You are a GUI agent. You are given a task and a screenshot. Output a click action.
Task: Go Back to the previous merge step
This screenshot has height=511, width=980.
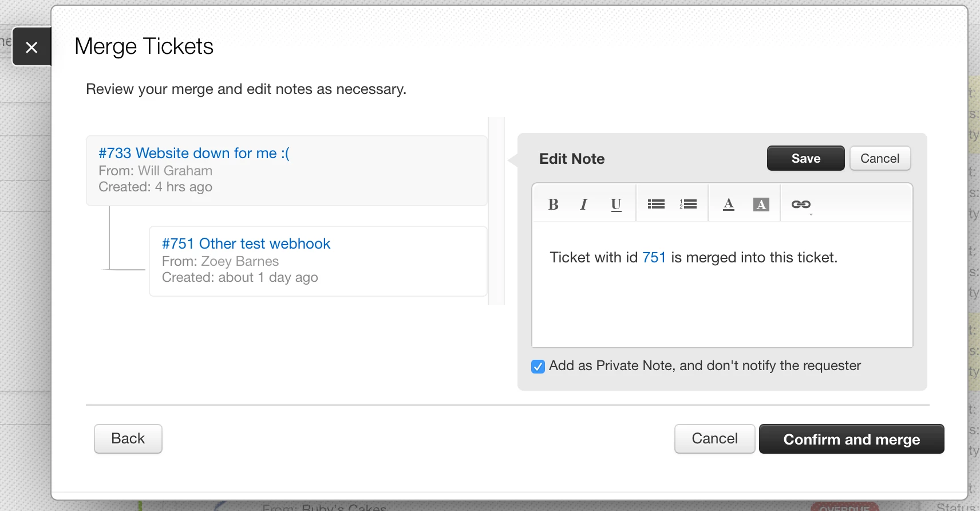pyautogui.click(x=128, y=439)
